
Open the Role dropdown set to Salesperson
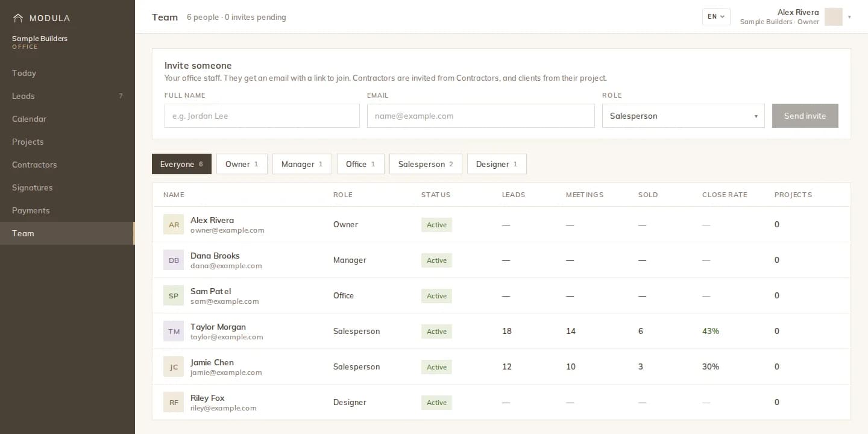[683, 116]
